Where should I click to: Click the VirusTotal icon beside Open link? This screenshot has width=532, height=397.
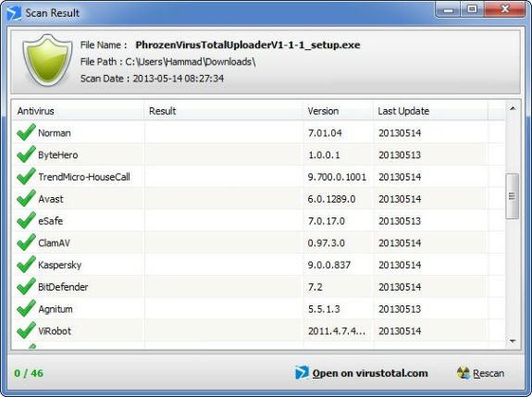point(302,373)
